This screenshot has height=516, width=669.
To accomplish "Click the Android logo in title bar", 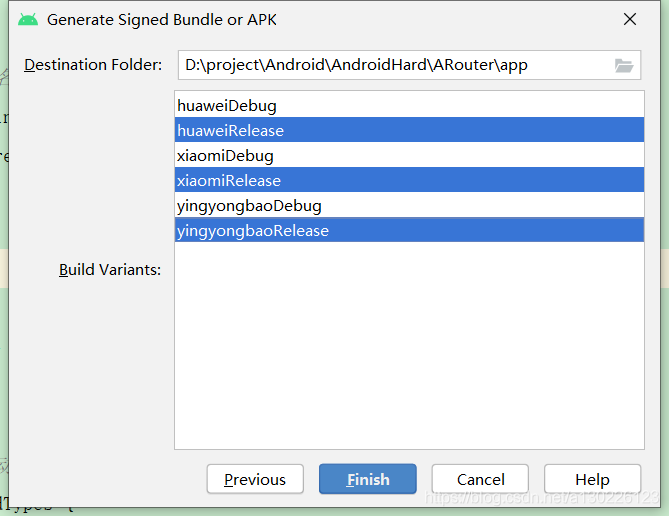I will tap(28, 20).
